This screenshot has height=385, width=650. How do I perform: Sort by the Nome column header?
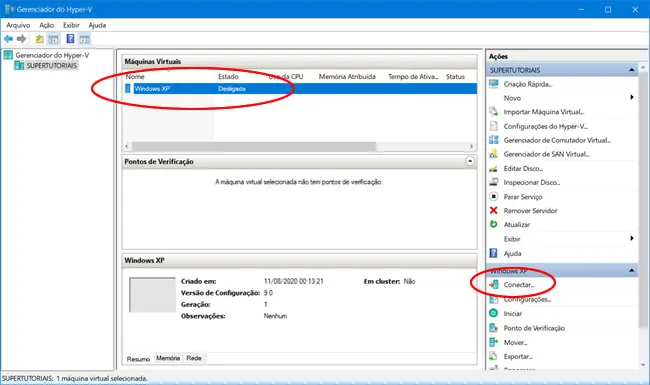click(135, 77)
